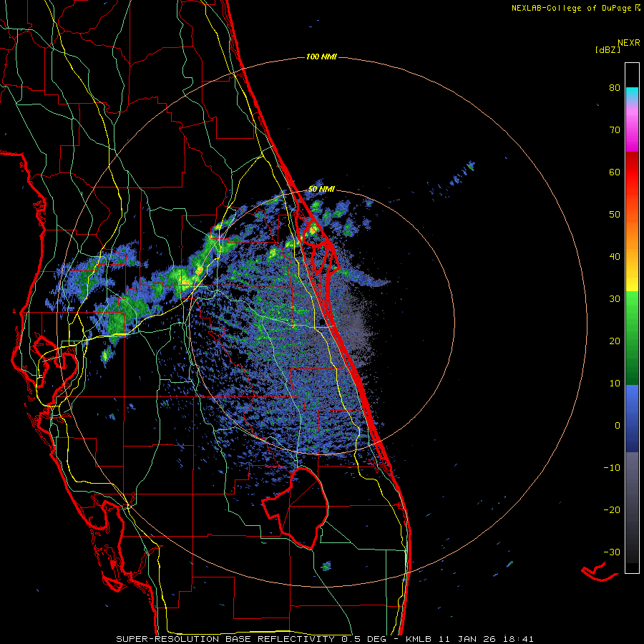Click the 50 value on the dBZ scale
644x644 pixels.
(x=615, y=215)
